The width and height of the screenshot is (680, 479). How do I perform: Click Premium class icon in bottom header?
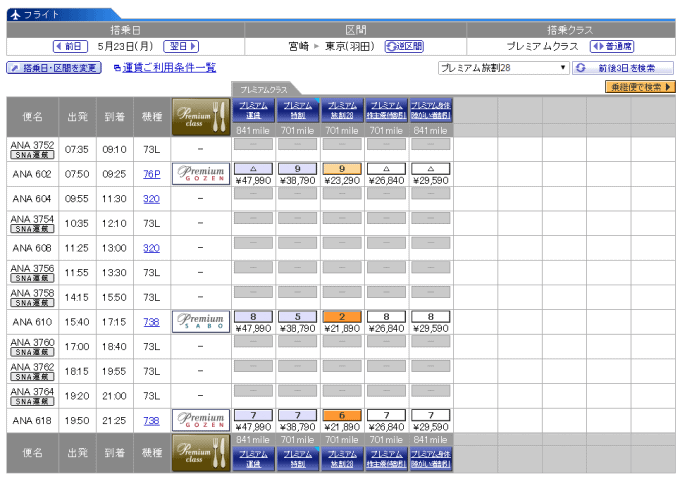point(201,453)
